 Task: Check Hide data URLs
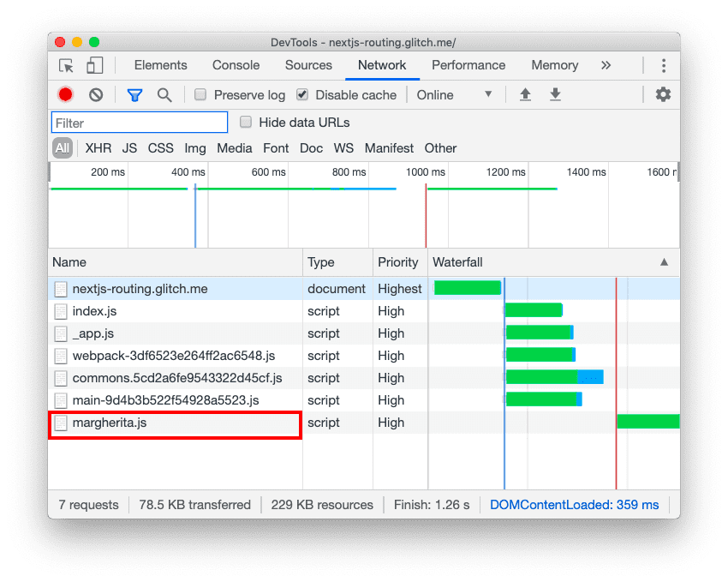pyautogui.click(x=246, y=122)
